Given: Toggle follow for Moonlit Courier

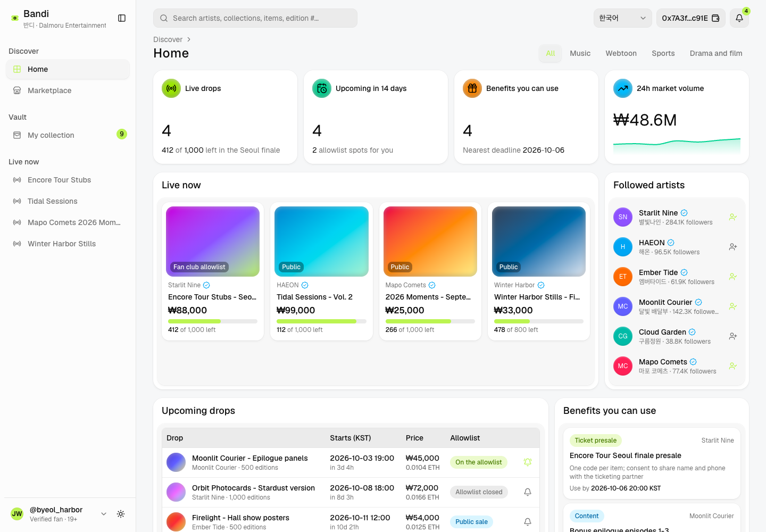Looking at the screenshot, I should [x=733, y=306].
